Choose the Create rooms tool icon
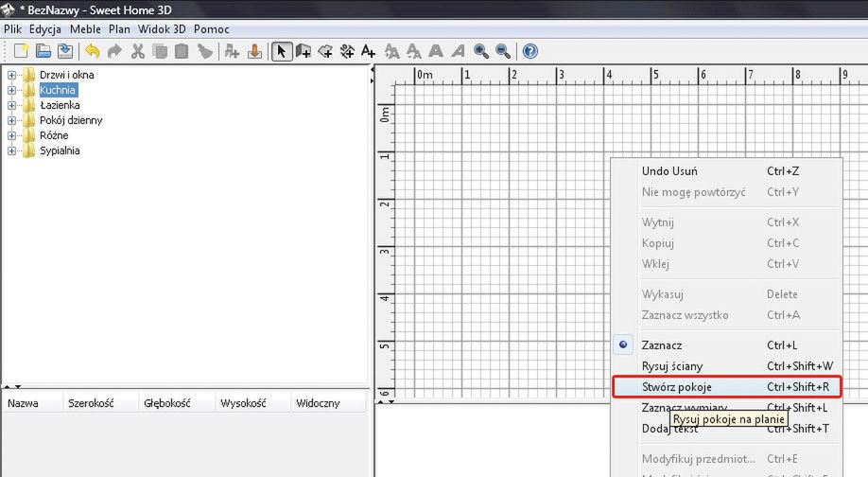The image size is (868, 477). 325,51
